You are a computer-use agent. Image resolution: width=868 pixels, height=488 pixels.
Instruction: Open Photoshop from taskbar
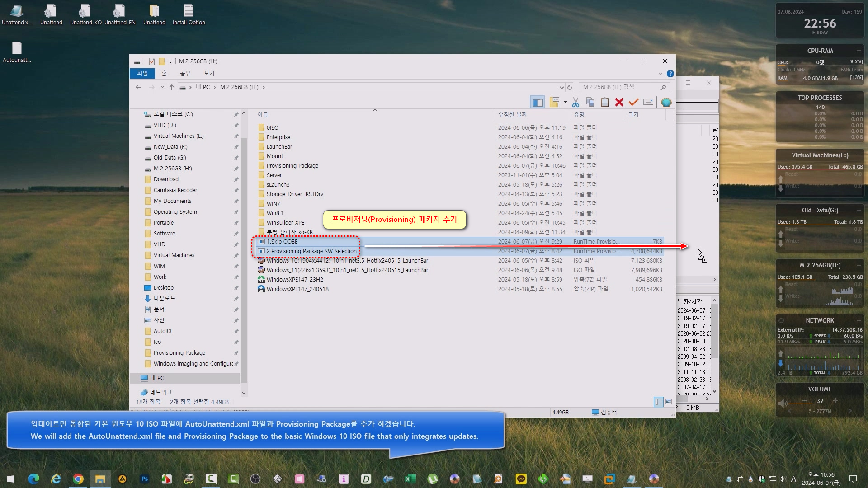pyautogui.click(x=144, y=479)
